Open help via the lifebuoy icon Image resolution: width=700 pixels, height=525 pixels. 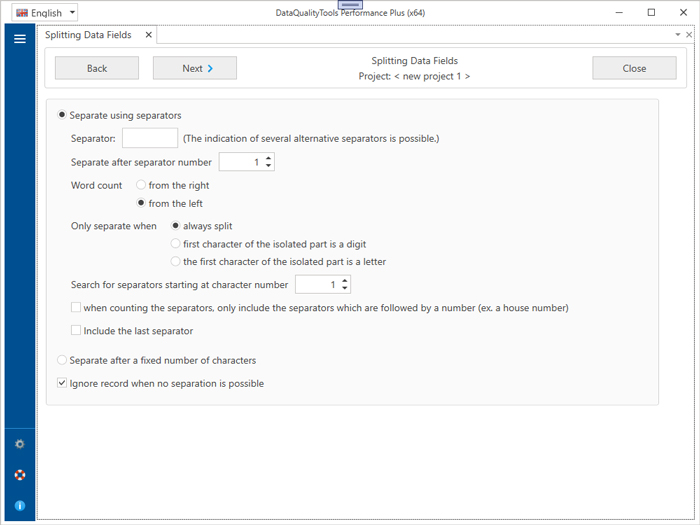[20, 475]
